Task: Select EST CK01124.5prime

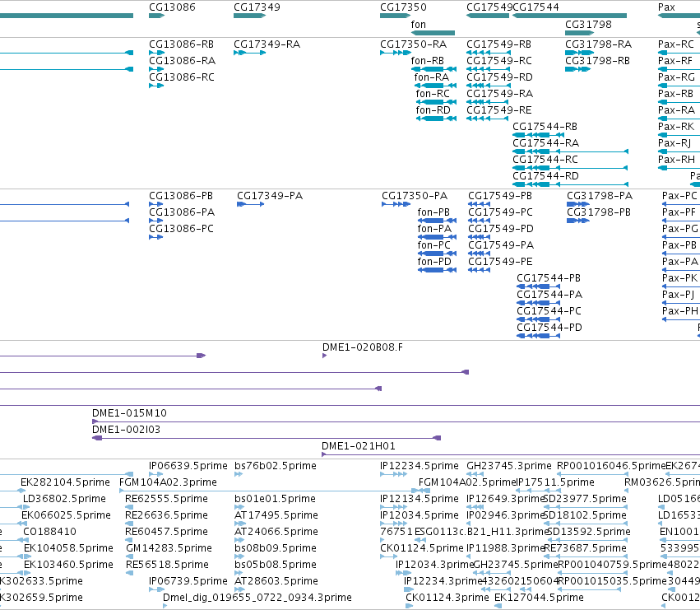Action: pos(422,549)
